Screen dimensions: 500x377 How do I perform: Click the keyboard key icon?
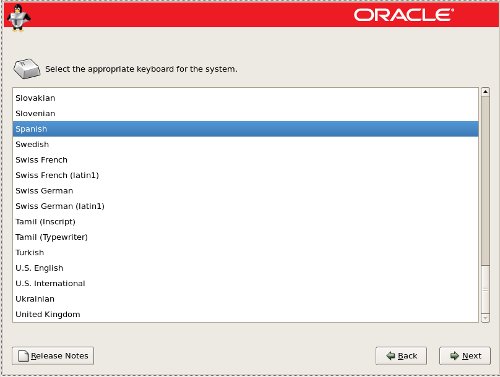pyautogui.click(x=27, y=69)
